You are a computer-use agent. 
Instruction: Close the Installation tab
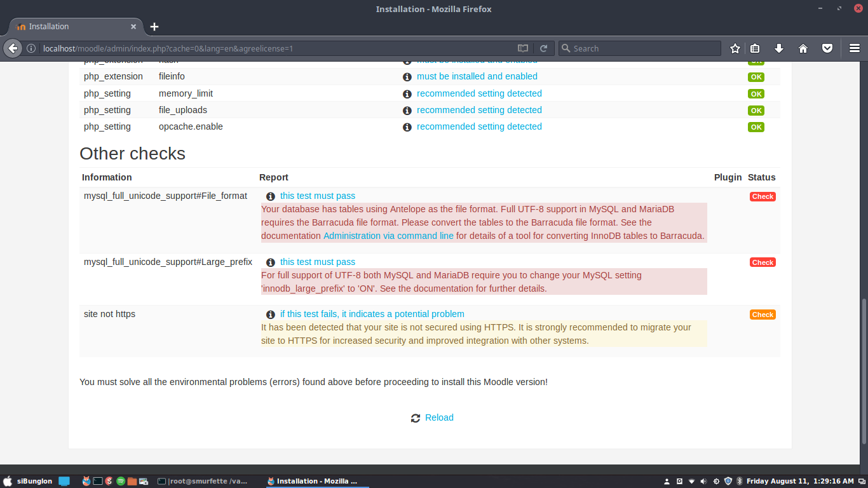coord(133,27)
